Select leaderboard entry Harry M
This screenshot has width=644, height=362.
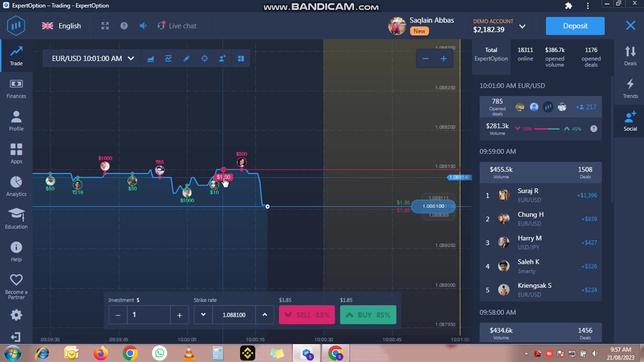point(540,242)
